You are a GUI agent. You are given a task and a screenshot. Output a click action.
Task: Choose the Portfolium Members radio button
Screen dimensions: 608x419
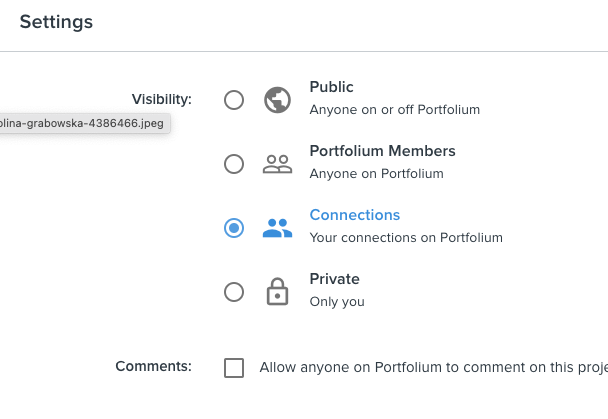point(234,164)
